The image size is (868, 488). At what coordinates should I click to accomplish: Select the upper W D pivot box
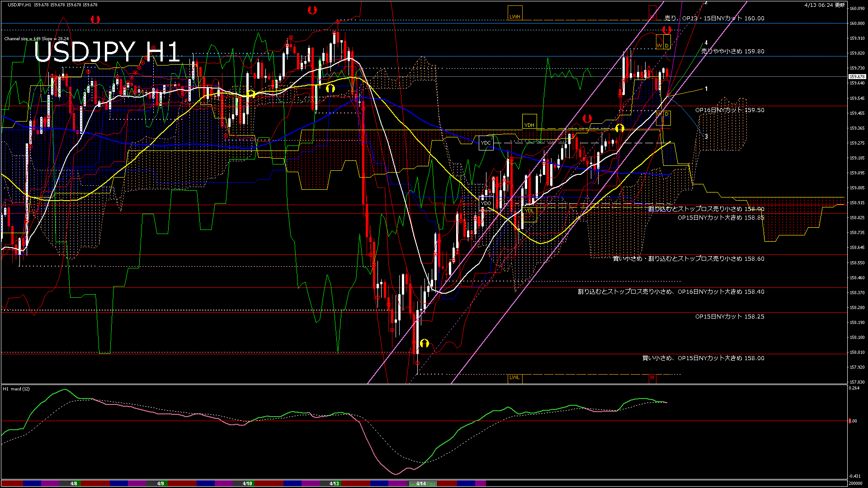coord(663,42)
